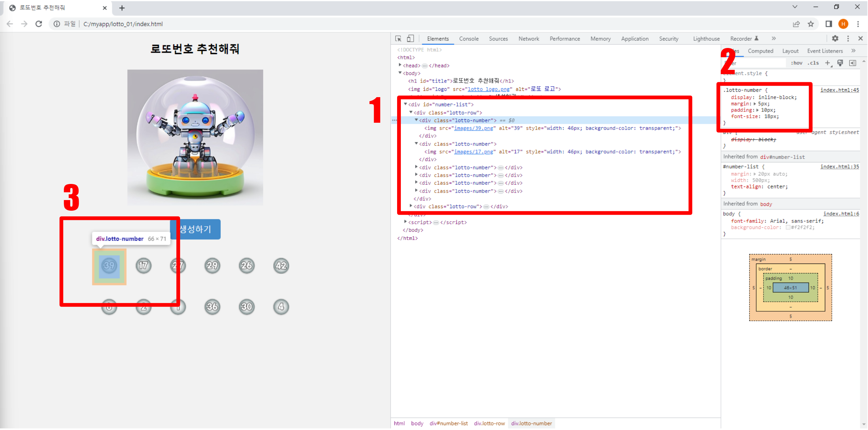Image resolution: width=868 pixels, height=430 pixels.
Task: Switch to the Layout tab
Action: [x=790, y=51]
